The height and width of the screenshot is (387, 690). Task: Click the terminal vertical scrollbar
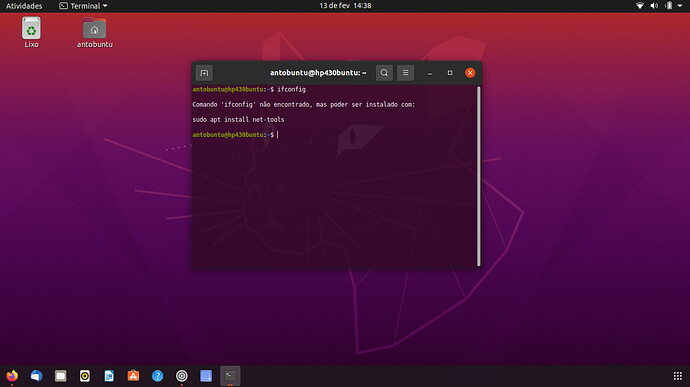(479, 176)
